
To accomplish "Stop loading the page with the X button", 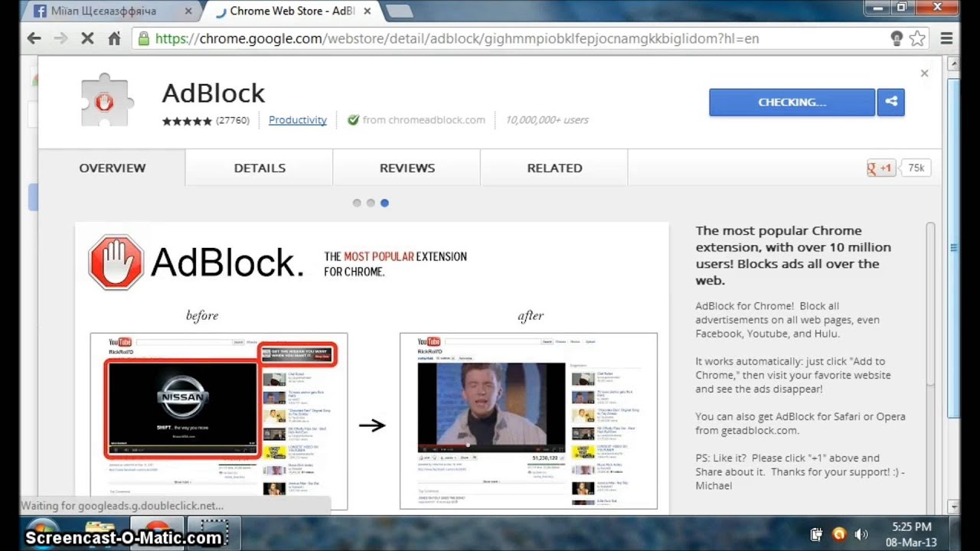I will [87, 38].
